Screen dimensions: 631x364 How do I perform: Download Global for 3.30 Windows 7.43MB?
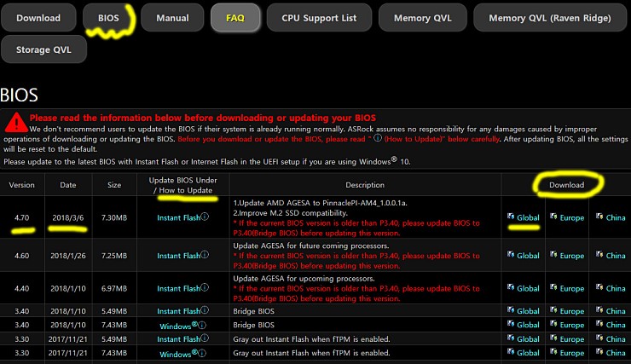(528, 353)
